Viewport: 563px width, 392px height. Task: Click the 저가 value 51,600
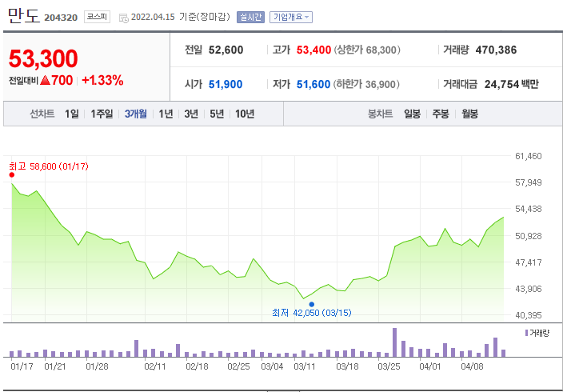[x=313, y=85]
